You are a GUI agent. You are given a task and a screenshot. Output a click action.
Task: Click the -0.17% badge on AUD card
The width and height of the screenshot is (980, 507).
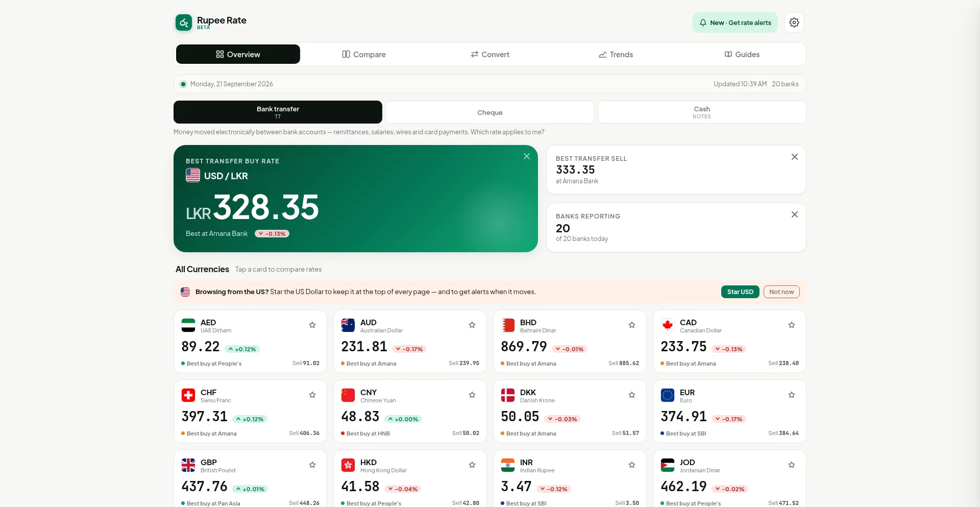click(x=410, y=349)
